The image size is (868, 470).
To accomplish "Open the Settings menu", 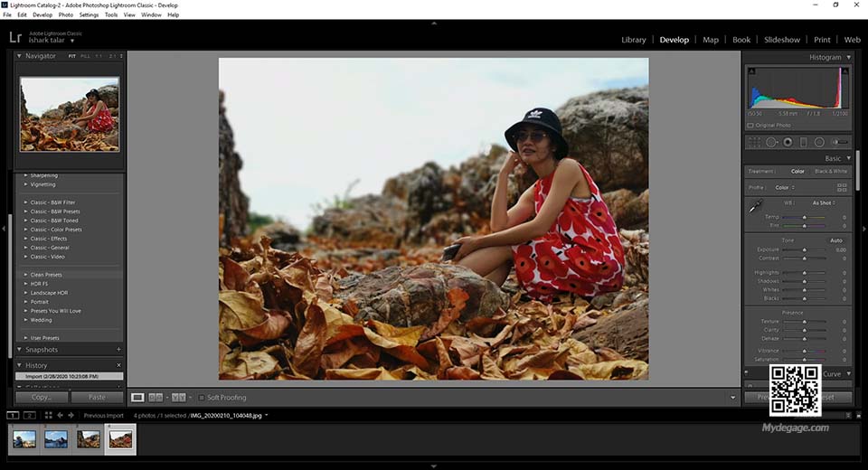I will click(89, 15).
